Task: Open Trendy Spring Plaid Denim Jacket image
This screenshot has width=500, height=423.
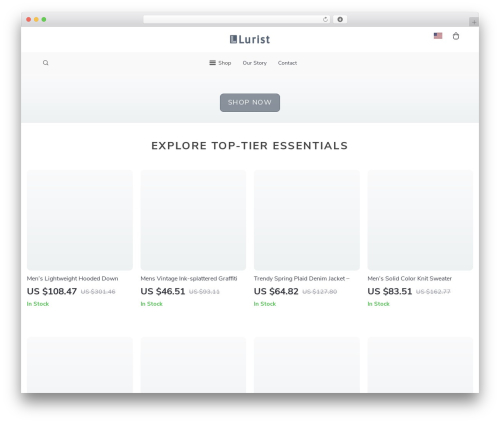Action: click(x=307, y=220)
